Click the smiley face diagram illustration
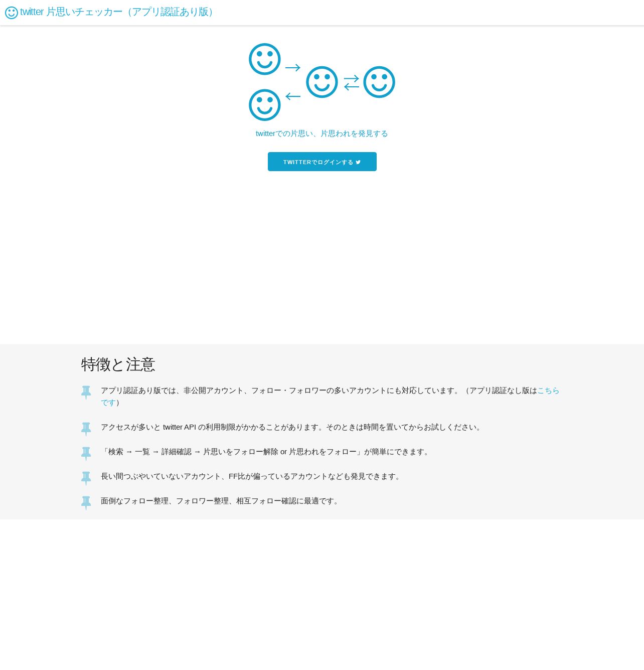Viewport: 644px width, 670px height. [322, 82]
